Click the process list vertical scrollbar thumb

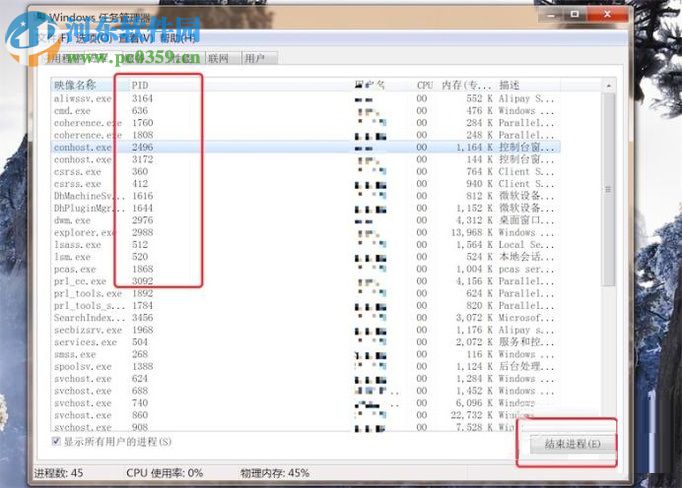click(x=608, y=189)
